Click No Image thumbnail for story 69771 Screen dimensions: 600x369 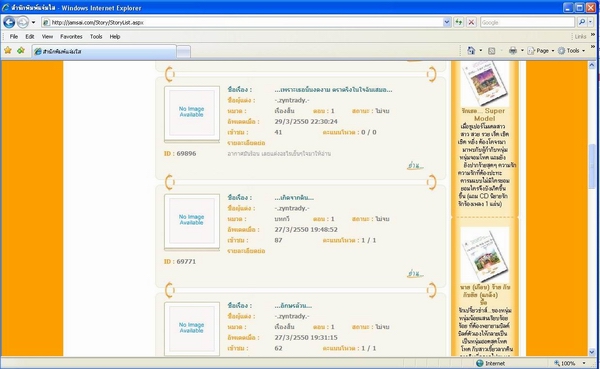tap(192, 221)
